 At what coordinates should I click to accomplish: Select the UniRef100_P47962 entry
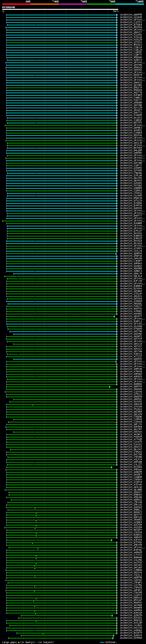[131, 186]
